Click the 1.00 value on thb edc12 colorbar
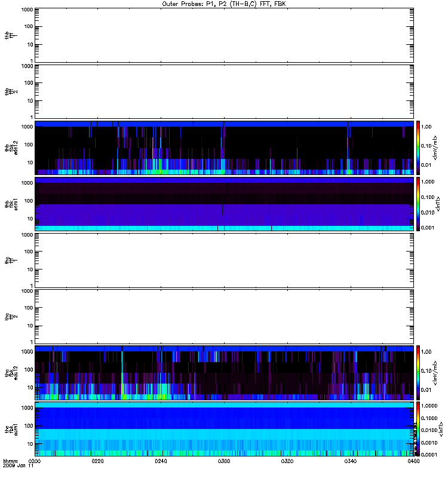This screenshot has width=448, height=478. (x=426, y=127)
